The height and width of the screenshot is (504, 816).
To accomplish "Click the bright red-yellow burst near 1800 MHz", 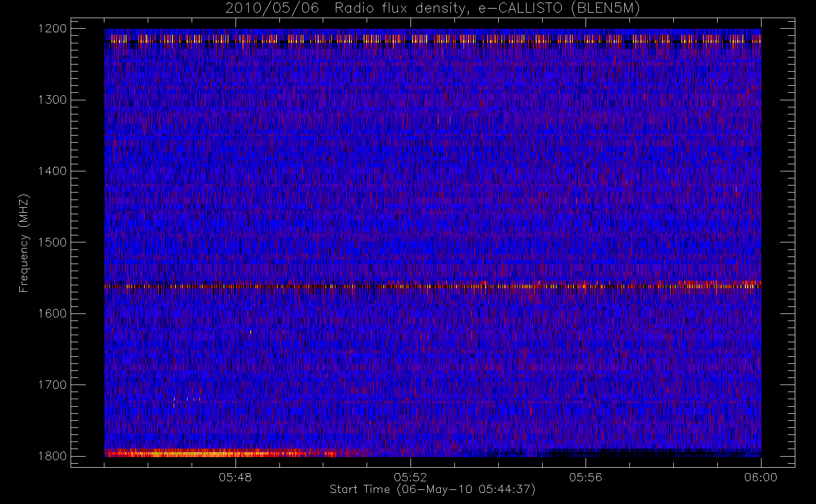I will point(222,453).
